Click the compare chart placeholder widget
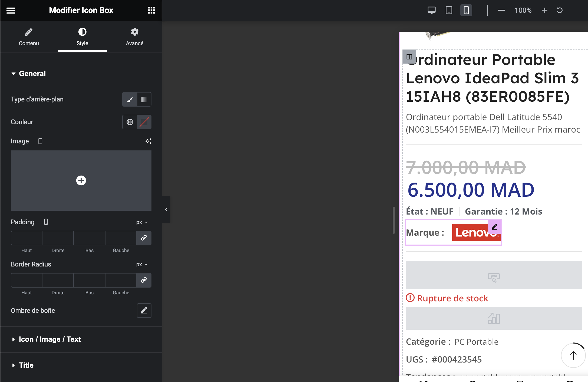Viewport: 588px width, 382px height. [494, 318]
